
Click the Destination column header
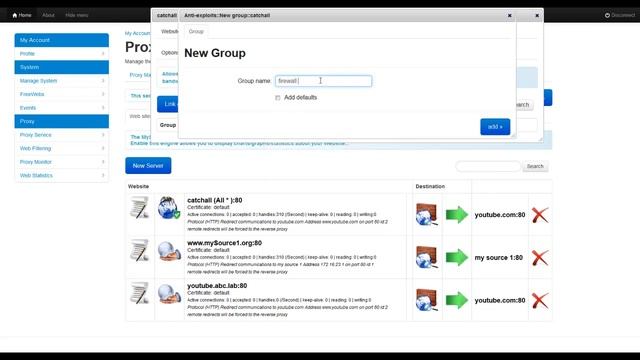[430, 186]
